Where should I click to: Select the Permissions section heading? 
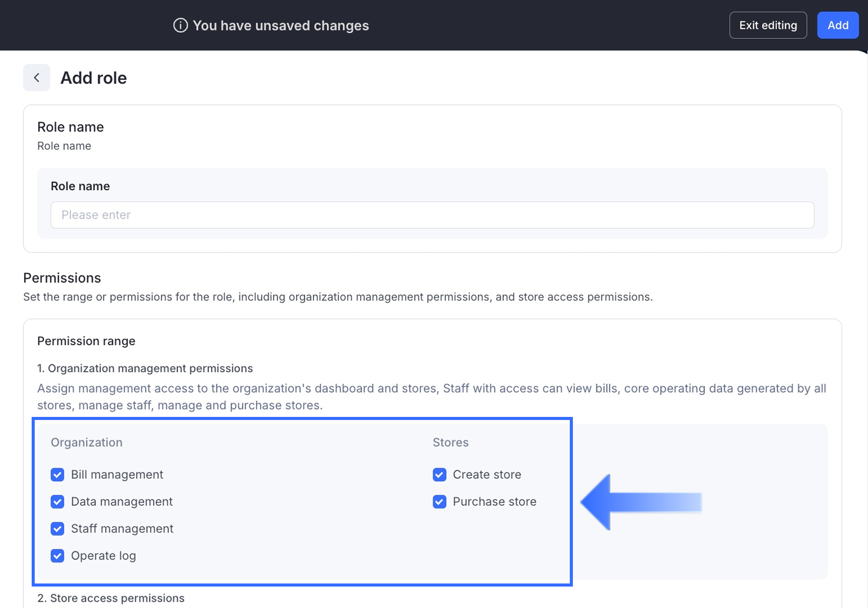tap(62, 278)
